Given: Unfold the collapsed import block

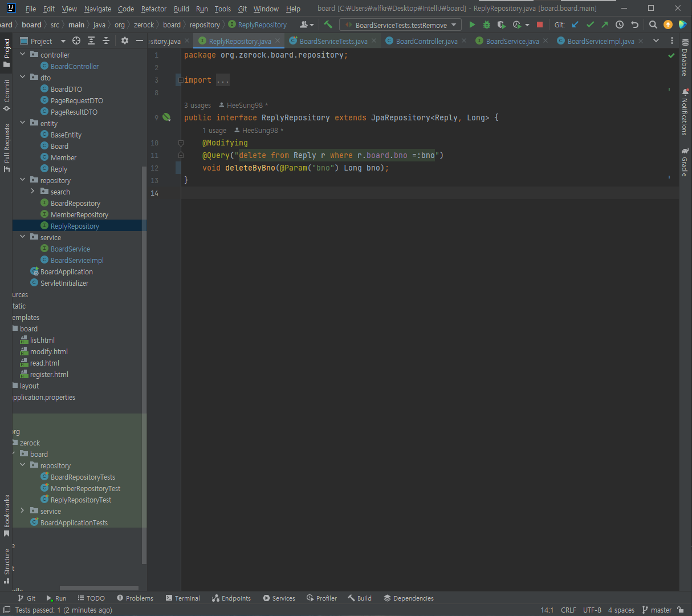Looking at the screenshot, I should tap(180, 80).
